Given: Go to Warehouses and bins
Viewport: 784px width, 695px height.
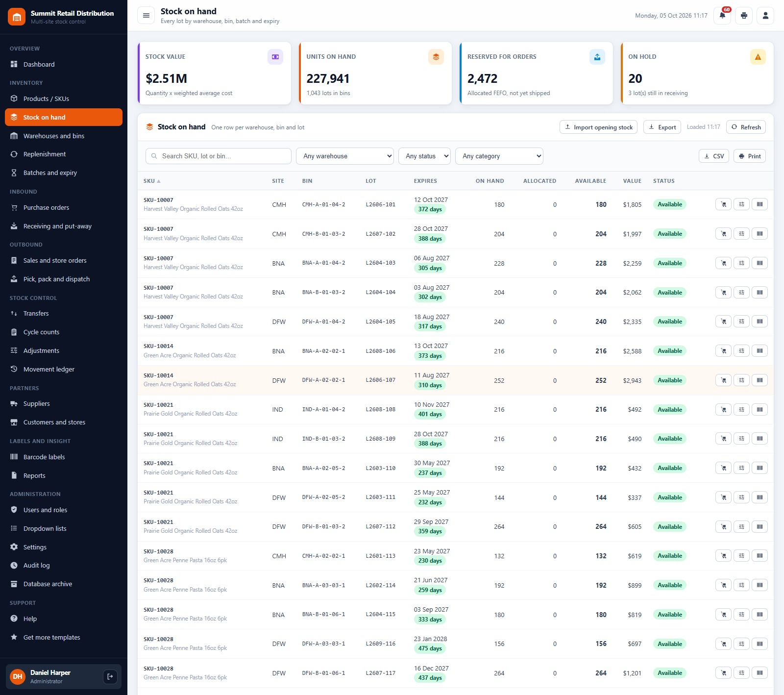Looking at the screenshot, I should point(64,136).
